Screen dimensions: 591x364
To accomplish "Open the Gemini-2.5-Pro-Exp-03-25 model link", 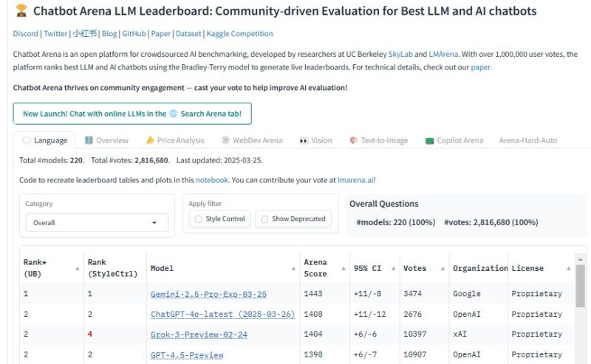I will (x=208, y=294).
